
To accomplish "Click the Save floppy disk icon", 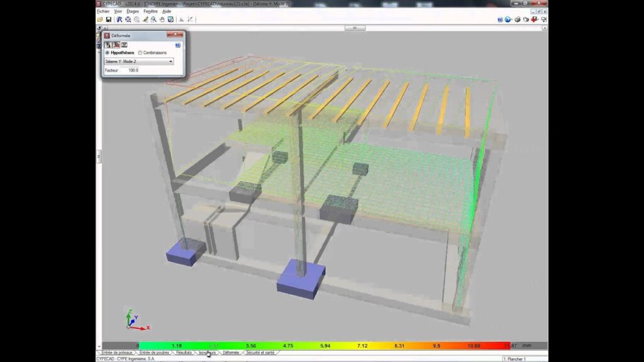I will pos(108,19).
